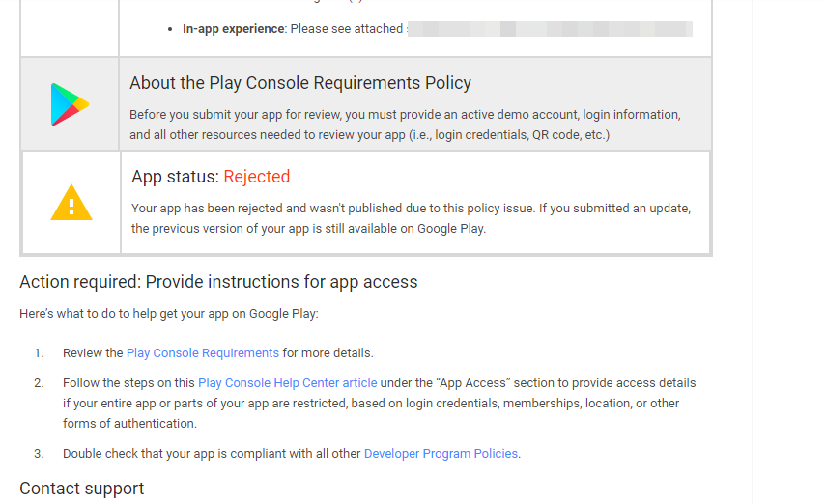The image size is (826, 504).
Task: Click the "Before you submit your app for review" paragraph
Action: 405,125
